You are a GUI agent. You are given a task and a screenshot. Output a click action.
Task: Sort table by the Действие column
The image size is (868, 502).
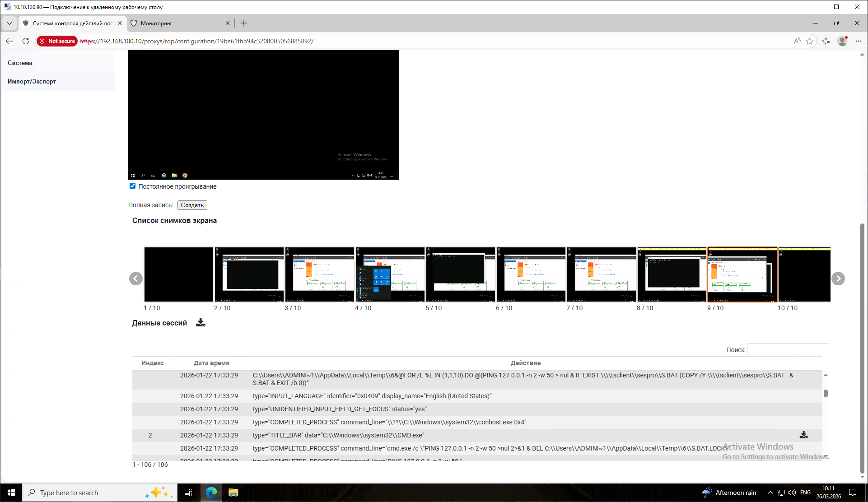tap(525, 363)
